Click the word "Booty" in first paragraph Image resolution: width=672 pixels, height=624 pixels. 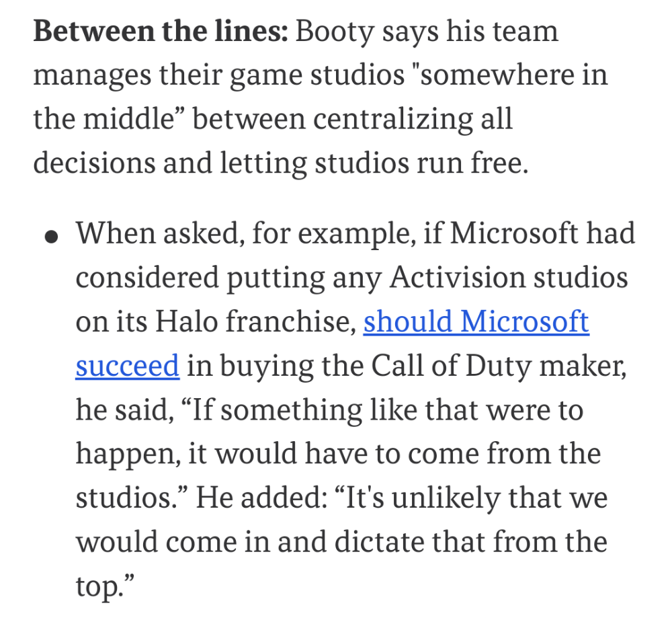tap(335, 32)
